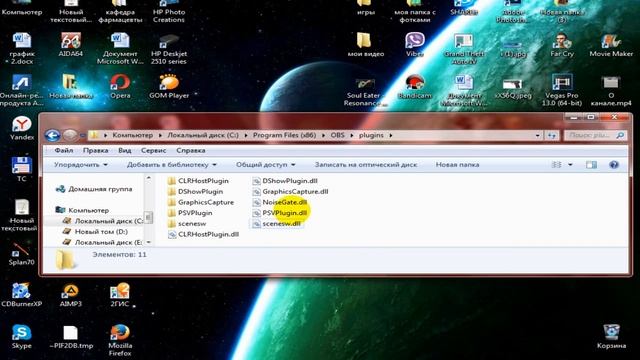Open the Правка menu
Screen dimensions: 640x360
pyautogui.click(x=96, y=150)
